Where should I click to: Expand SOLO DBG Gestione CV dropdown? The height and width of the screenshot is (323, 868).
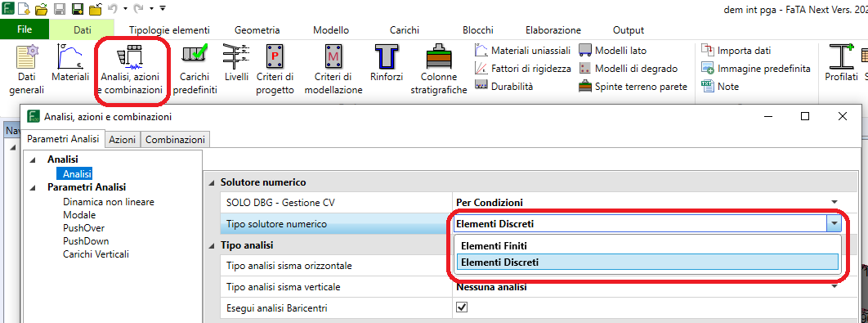coord(834,203)
